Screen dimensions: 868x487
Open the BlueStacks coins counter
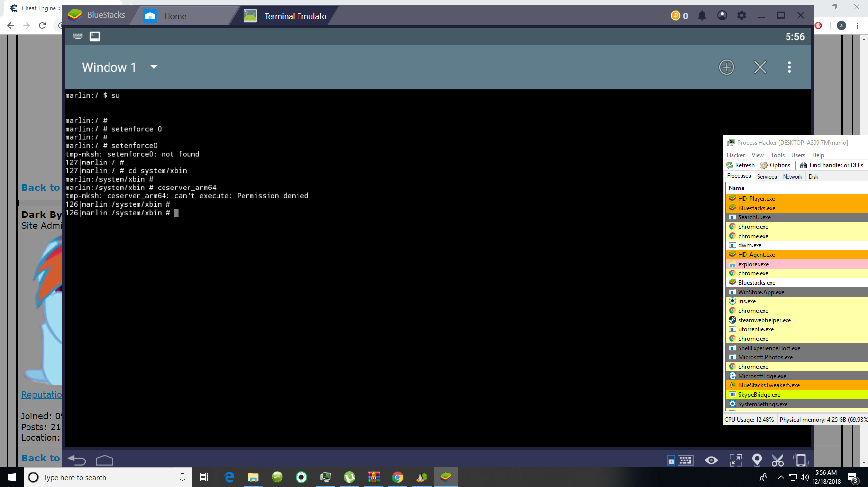(679, 16)
